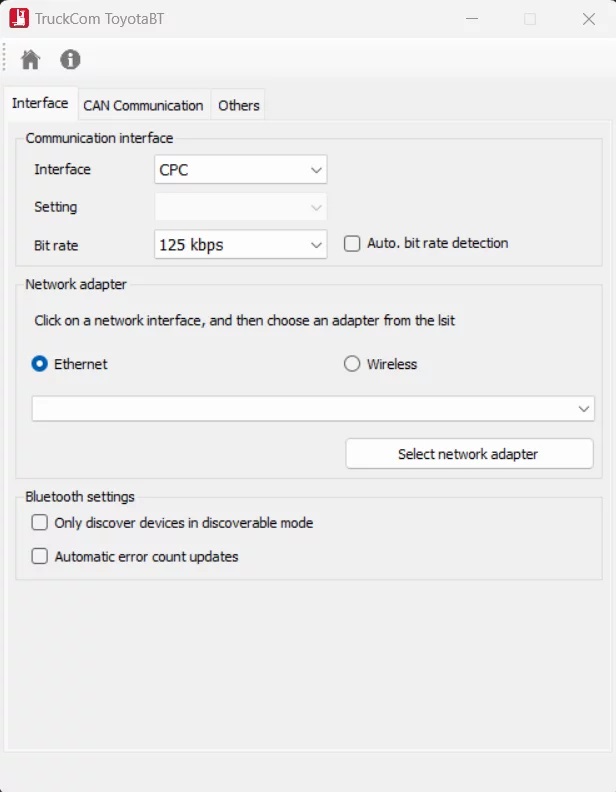Open the Others tab
This screenshot has height=792, width=616.
click(x=239, y=106)
